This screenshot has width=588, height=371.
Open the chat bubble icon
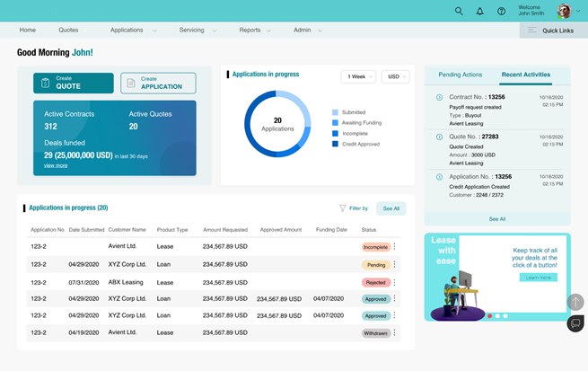[575, 323]
